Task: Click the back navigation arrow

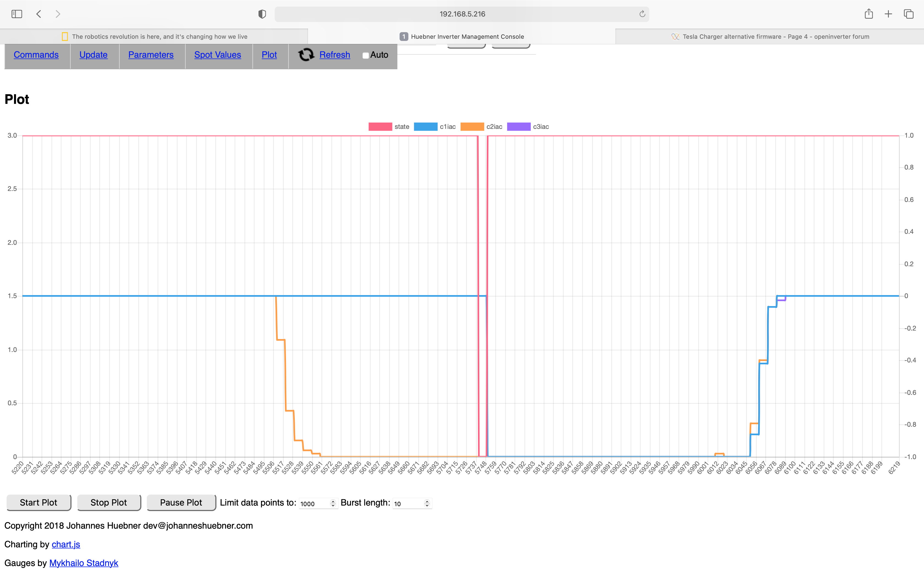Action: [x=38, y=14]
